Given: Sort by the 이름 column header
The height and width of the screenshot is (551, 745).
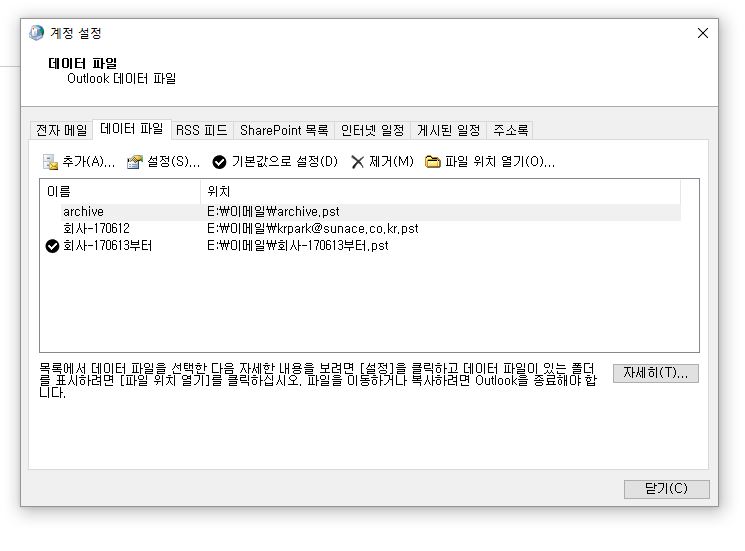Looking at the screenshot, I should [120, 191].
